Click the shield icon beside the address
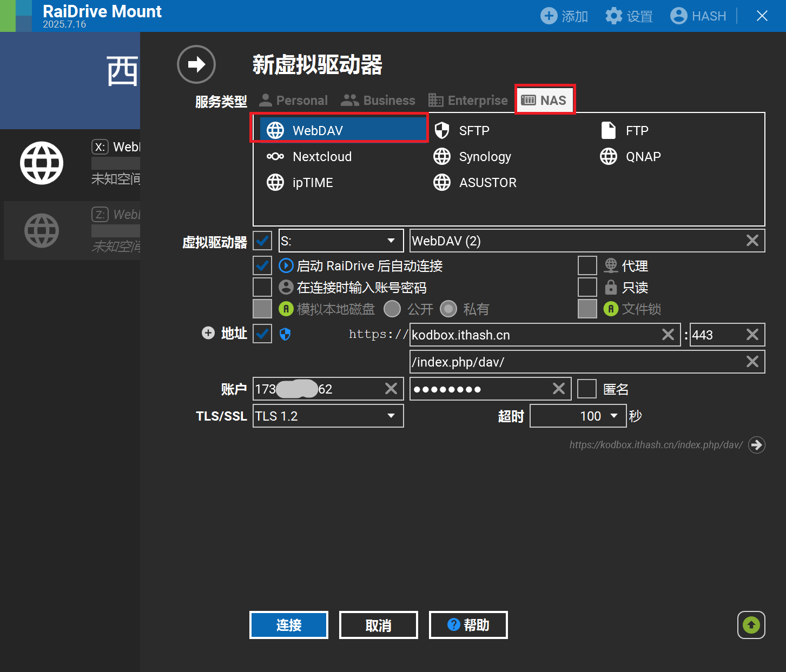 pos(285,334)
